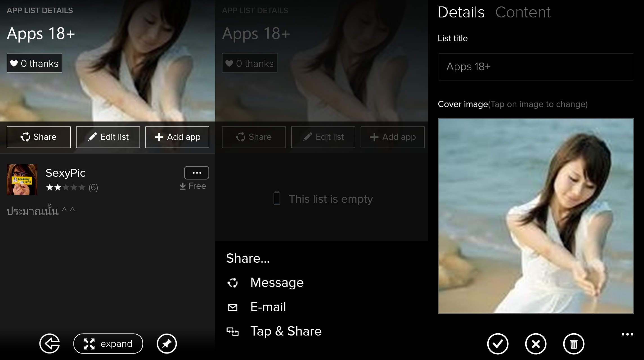Click the E-mail envelope icon
This screenshot has height=360, width=644.
(233, 307)
